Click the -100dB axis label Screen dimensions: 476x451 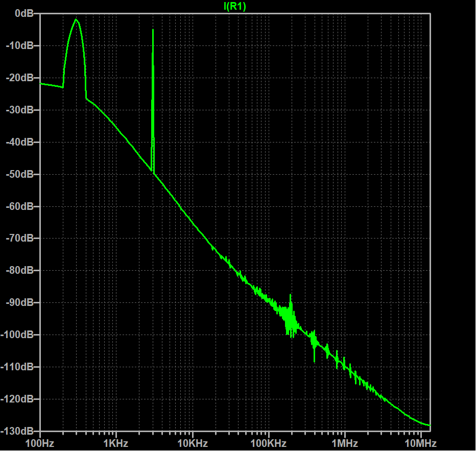[17, 335]
